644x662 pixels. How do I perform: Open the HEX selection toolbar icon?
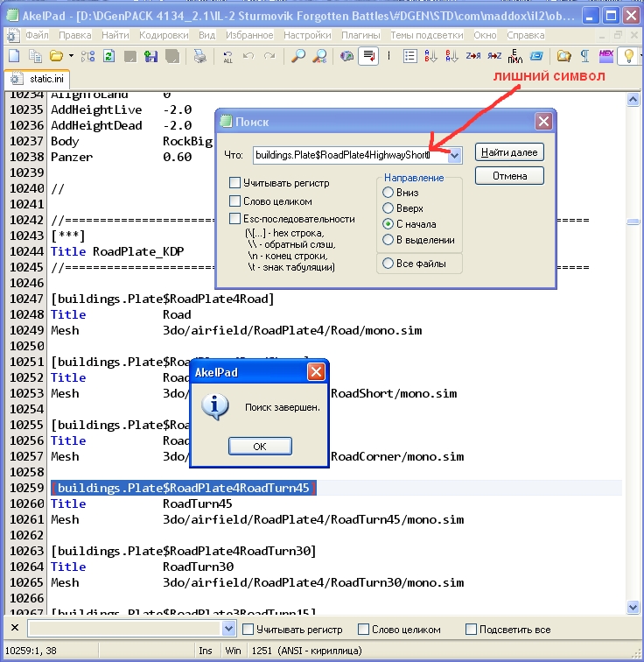pos(606,56)
